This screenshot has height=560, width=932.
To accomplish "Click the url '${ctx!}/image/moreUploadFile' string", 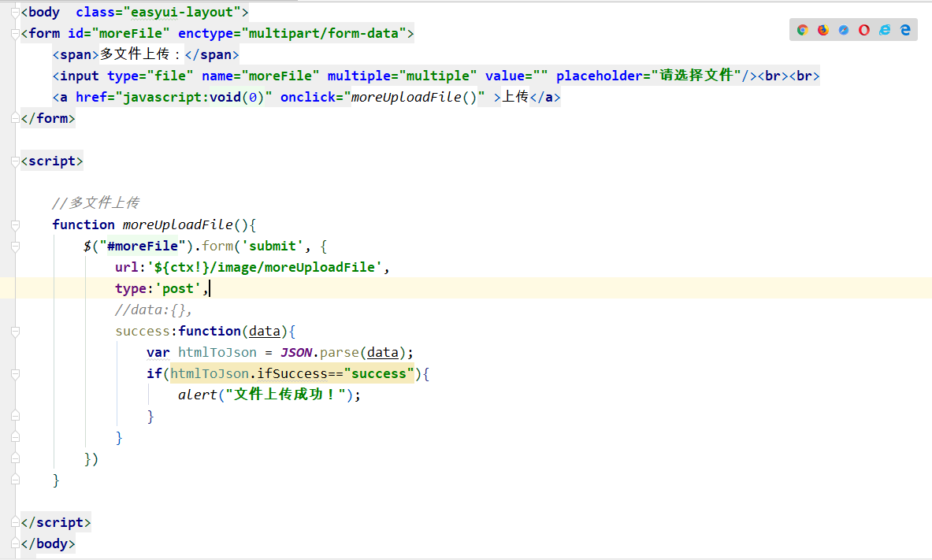I will click(x=265, y=268).
